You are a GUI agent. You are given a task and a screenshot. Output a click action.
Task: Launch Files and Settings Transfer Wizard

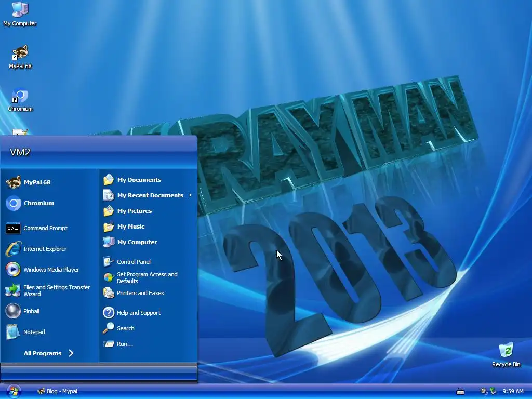49,290
